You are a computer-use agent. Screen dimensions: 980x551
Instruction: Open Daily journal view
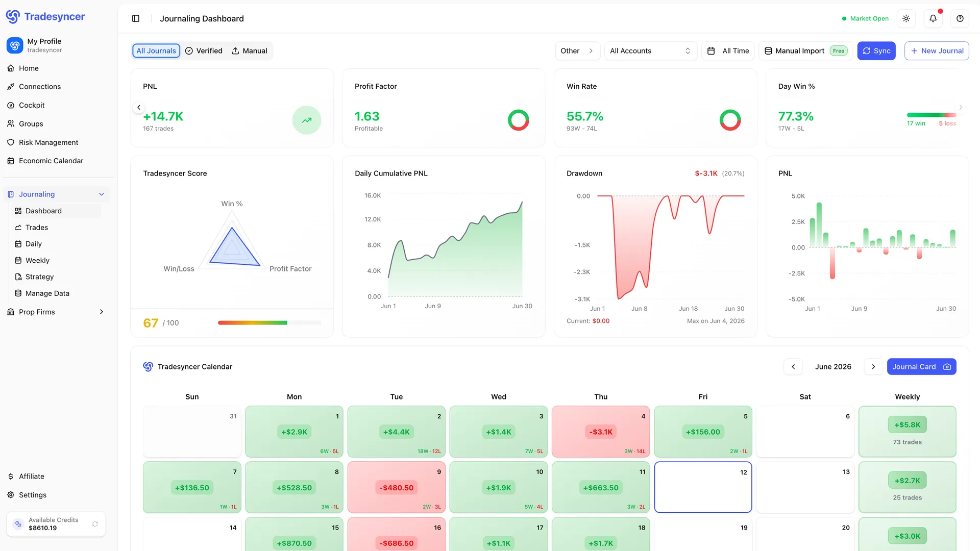tap(34, 244)
